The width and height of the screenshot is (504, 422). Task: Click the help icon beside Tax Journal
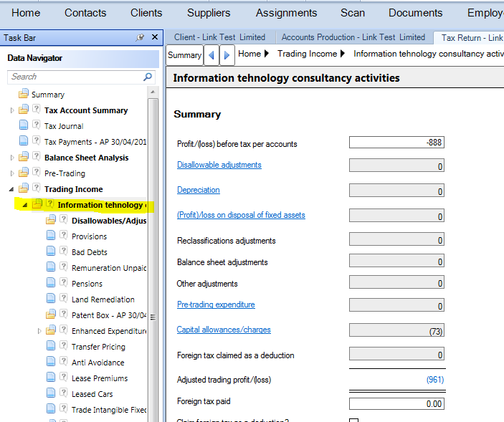37,124
